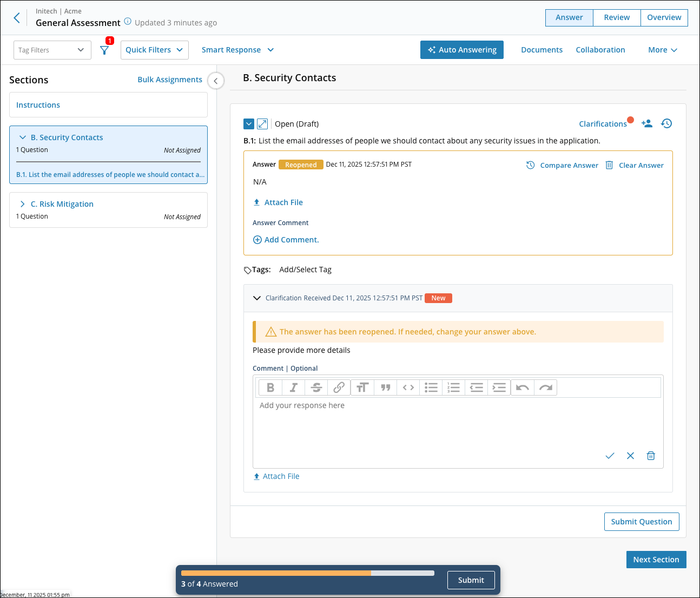Confirm comment with the checkmark icon
The image size is (700, 598).
click(610, 456)
